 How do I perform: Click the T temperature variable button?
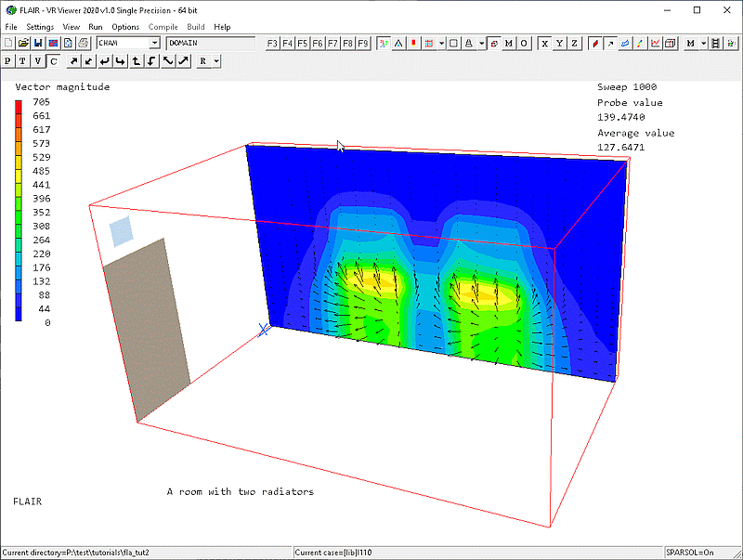point(23,61)
